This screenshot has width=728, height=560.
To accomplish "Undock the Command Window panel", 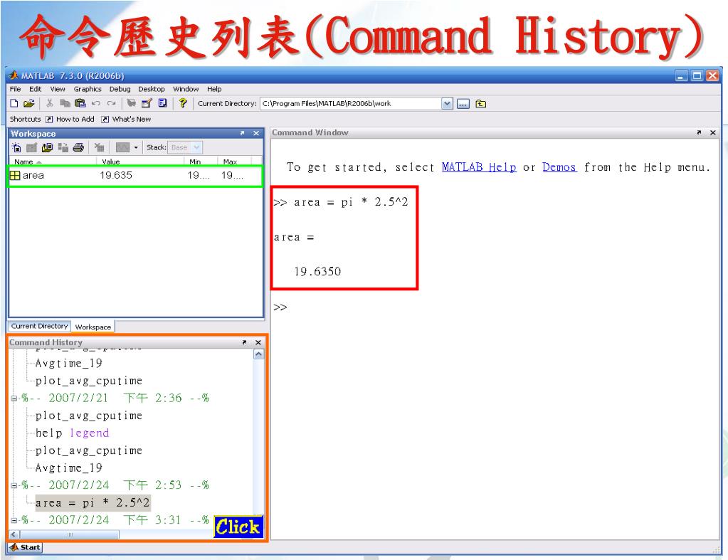I will pyautogui.click(x=700, y=133).
